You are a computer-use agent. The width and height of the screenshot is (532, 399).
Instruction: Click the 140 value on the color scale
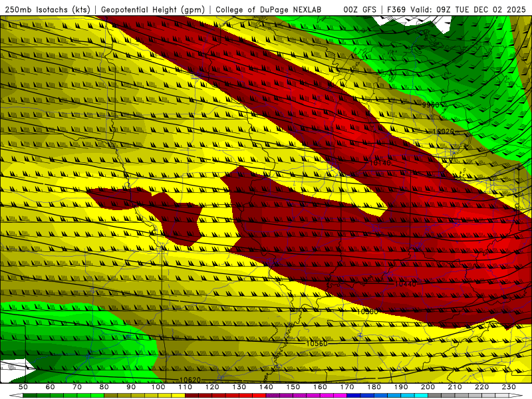[x=266, y=387]
